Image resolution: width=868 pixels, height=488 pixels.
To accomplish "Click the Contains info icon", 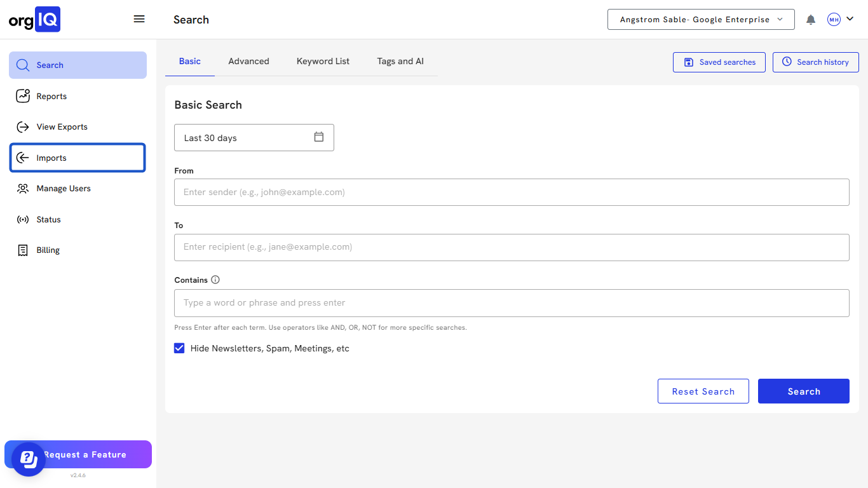I will click(x=215, y=280).
